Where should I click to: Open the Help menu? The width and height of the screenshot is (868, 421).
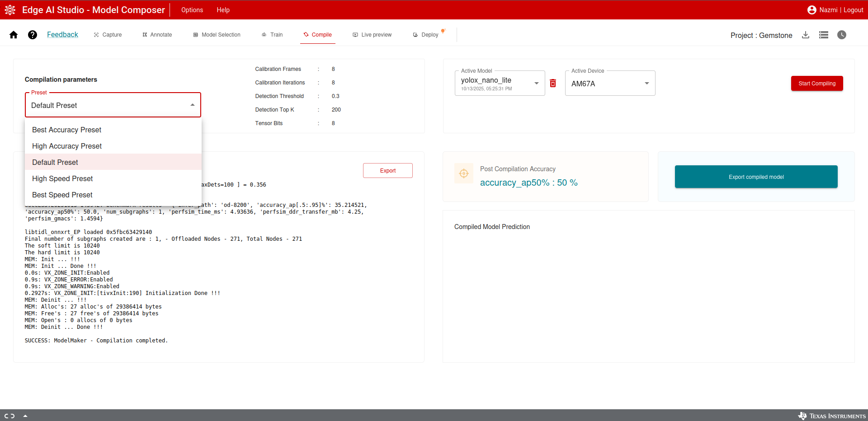(x=223, y=10)
